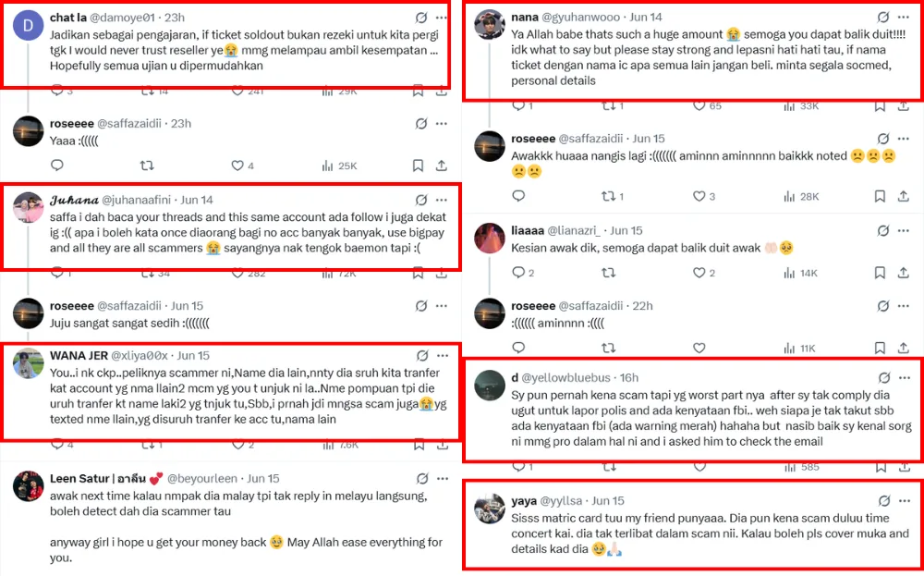
Task: Click the "16h" timestamp on d's tweet
Action: click(629, 377)
